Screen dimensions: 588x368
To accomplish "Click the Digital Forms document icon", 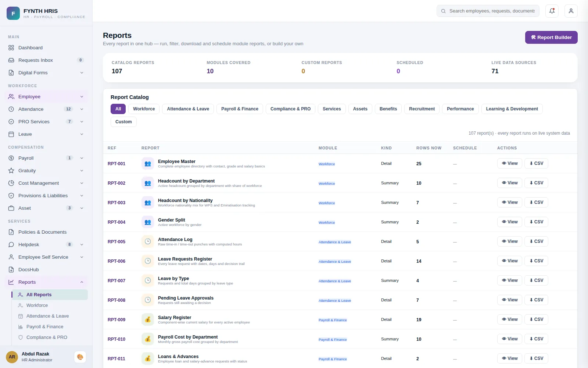I will 11,73.
